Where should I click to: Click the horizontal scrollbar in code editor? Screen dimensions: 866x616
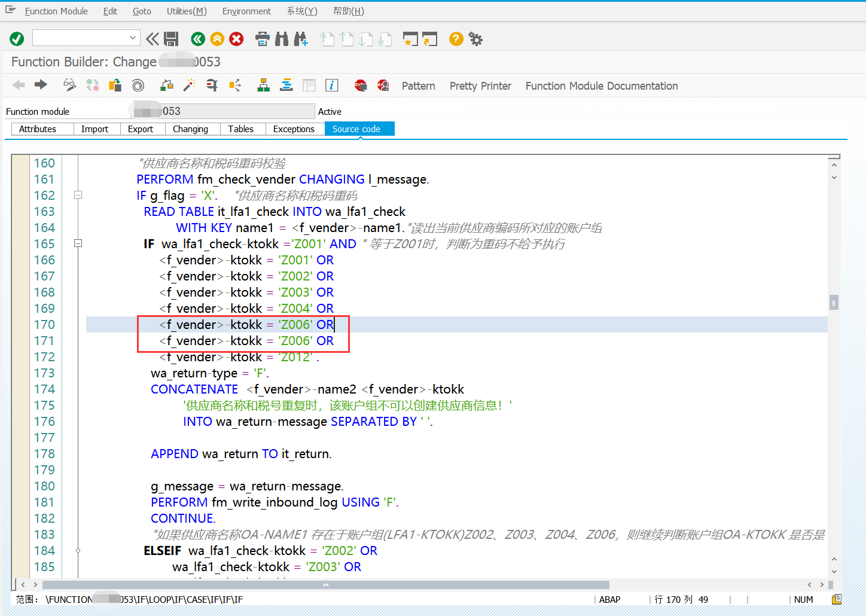tap(326, 585)
